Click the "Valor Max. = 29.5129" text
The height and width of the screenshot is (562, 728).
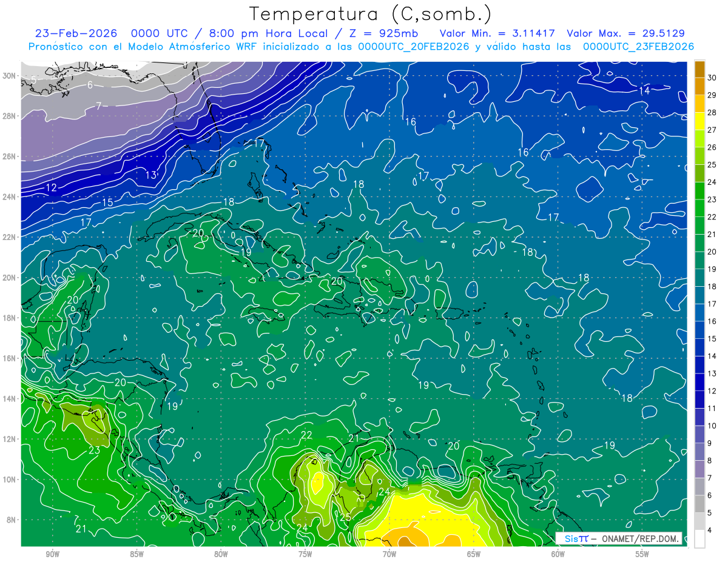point(625,33)
